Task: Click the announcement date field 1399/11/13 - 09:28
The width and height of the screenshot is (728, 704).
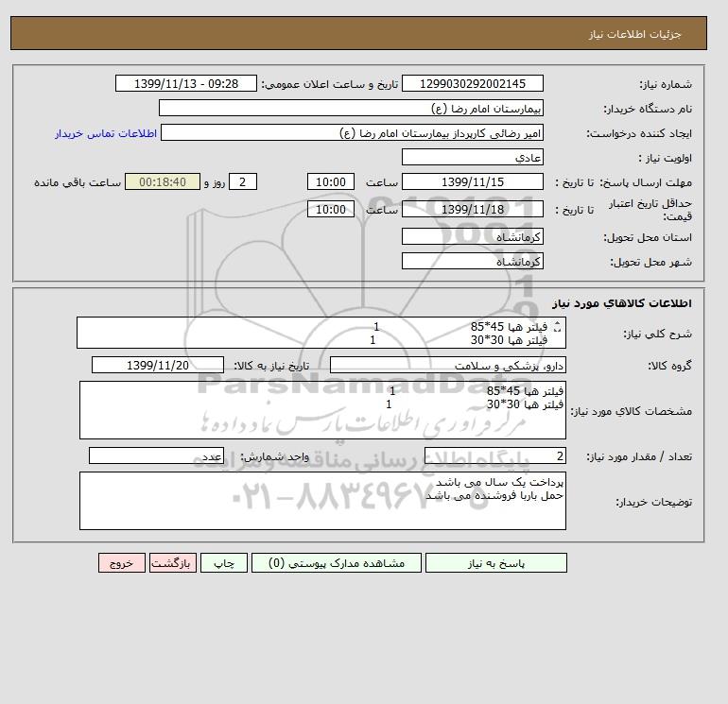Action: click(185, 83)
